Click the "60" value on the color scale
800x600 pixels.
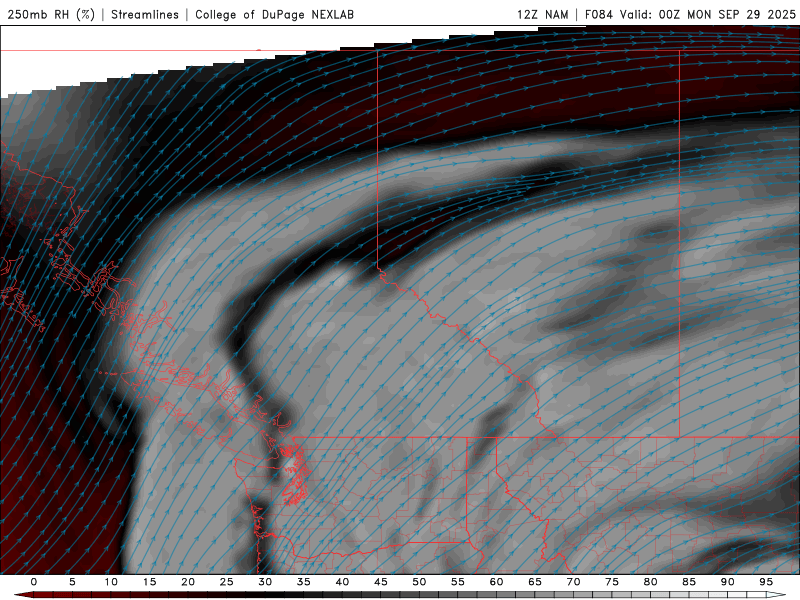tap(496, 582)
